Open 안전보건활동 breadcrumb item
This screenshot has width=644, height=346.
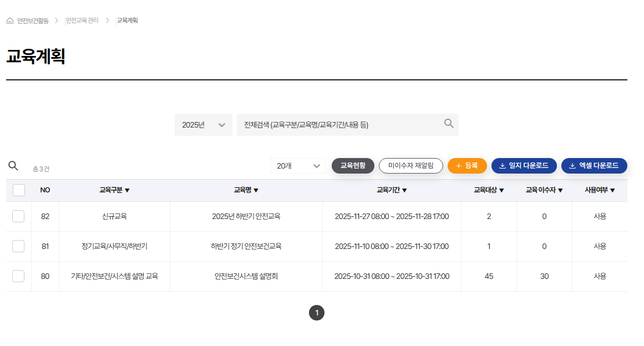tap(33, 21)
